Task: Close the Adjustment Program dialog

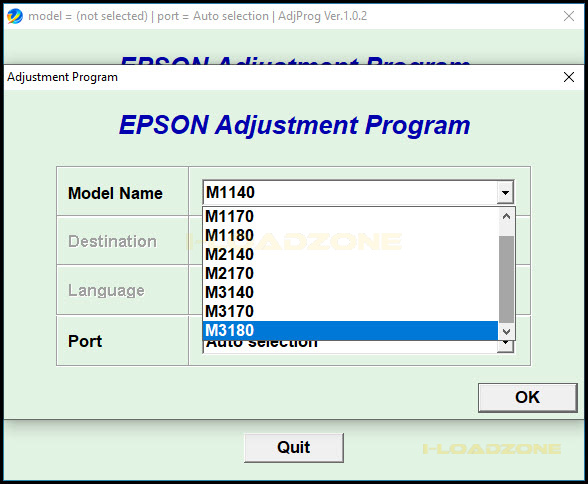Action: tap(569, 77)
